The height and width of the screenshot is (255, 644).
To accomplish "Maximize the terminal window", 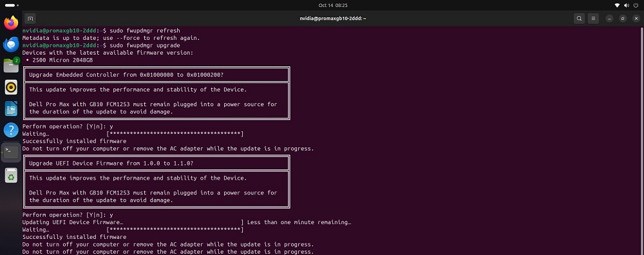I will pos(623,19).
